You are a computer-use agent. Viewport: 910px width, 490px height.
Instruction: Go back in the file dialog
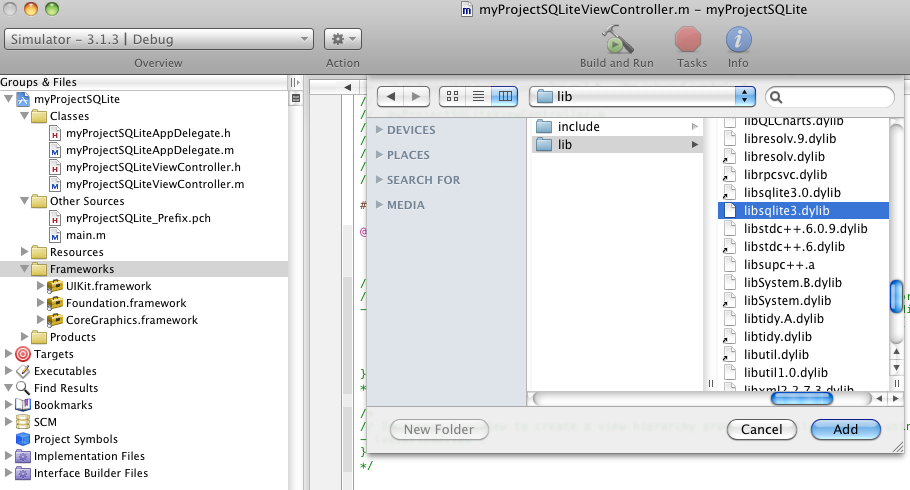391,96
